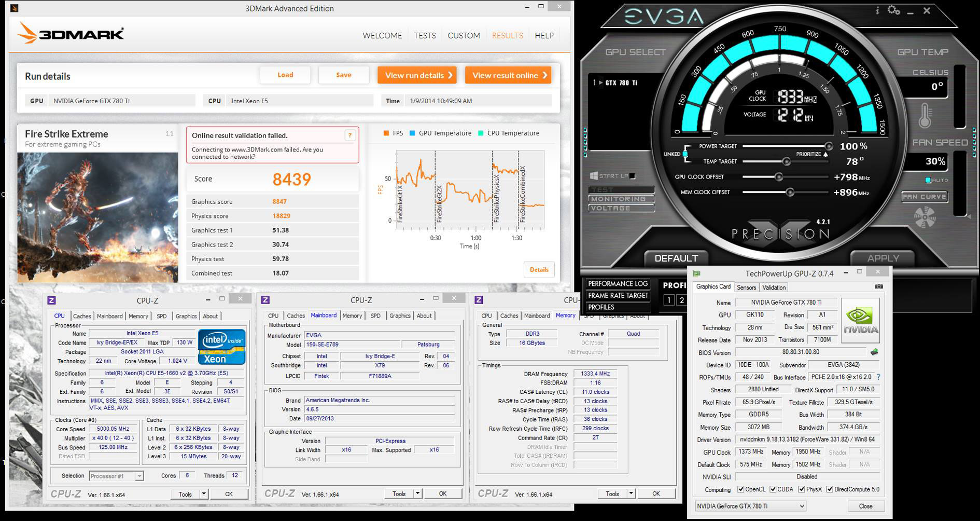The image size is (980, 521).
Task: Click the Graphics Card tab in GPU-Z
Action: pyautogui.click(x=713, y=287)
